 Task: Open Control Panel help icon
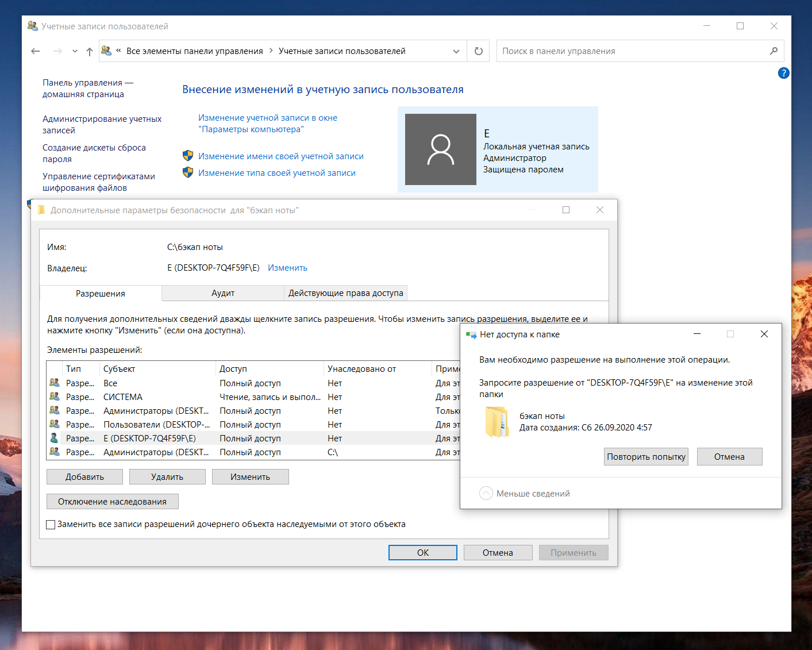pos(783,73)
